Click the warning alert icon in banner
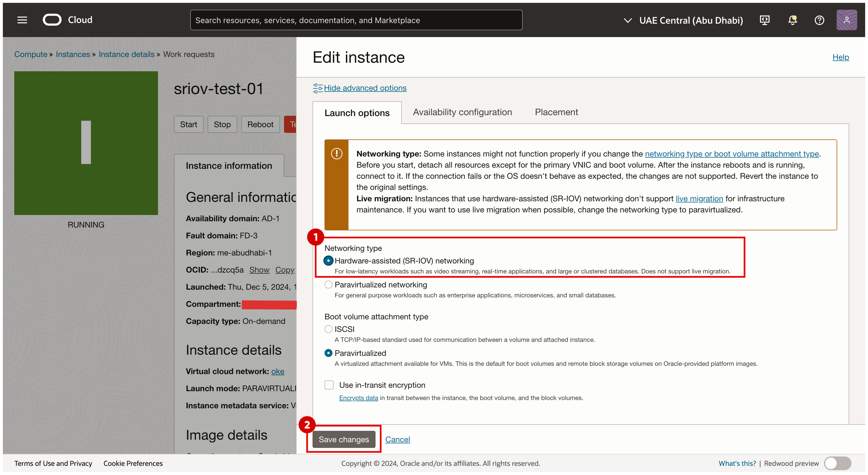 (336, 154)
